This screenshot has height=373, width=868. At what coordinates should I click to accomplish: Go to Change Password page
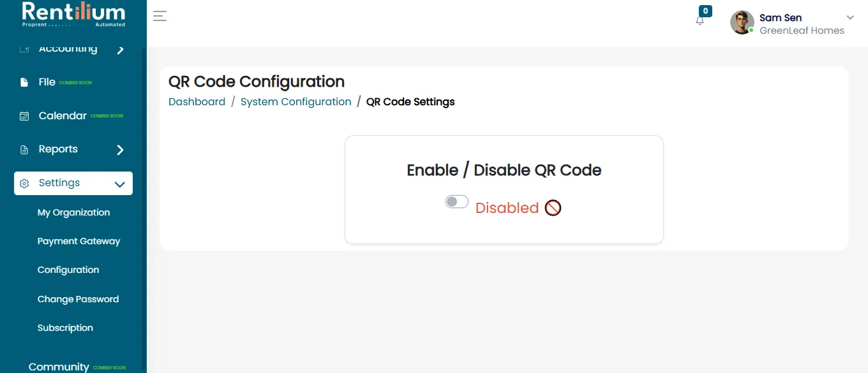click(x=78, y=299)
